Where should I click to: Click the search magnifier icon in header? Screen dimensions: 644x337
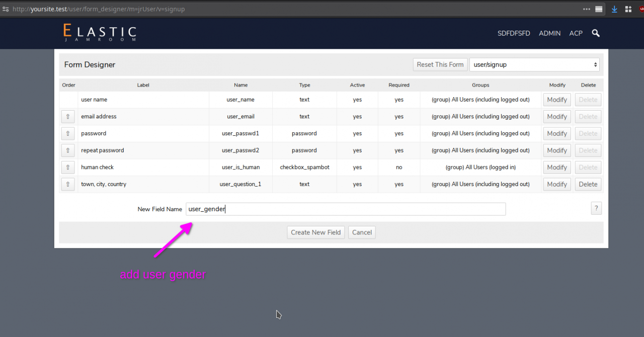(x=596, y=33)
